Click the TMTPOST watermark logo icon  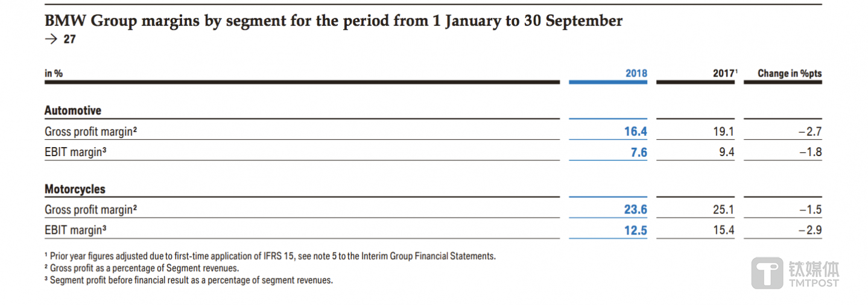[767, 273]
